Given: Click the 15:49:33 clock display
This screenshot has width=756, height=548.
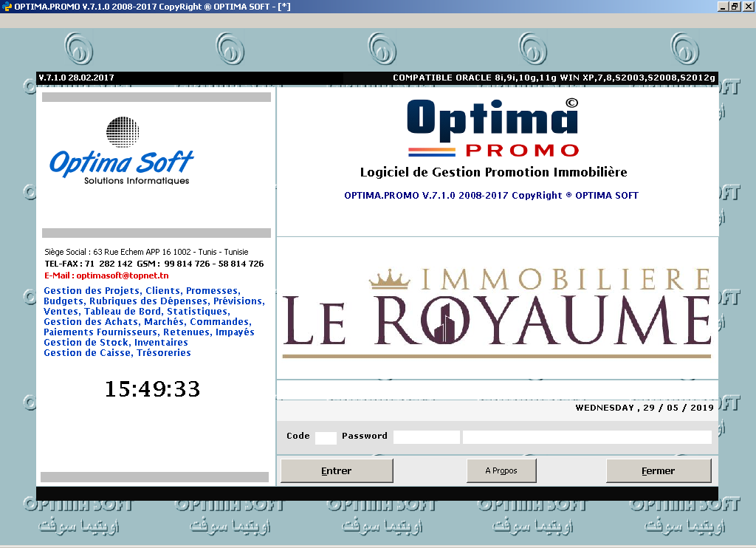Looking at the screenshot, I should [152, 388].
